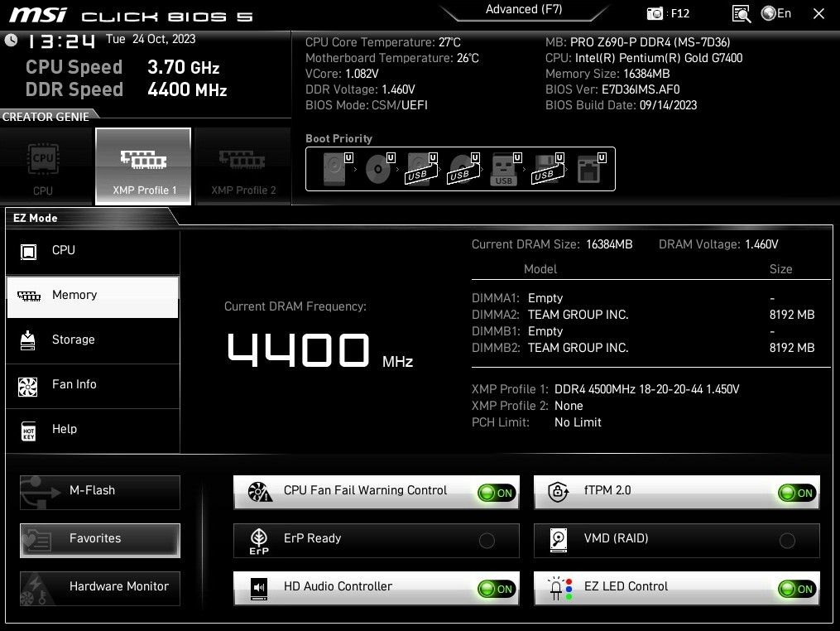Click the 4400 MHz DRAM frequency readout

click(x=319, y=350)
